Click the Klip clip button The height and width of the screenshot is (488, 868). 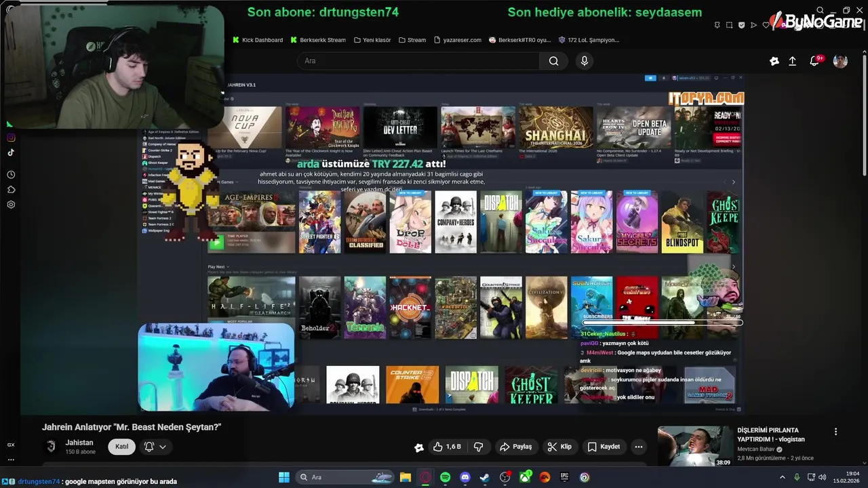pos(559,447)
